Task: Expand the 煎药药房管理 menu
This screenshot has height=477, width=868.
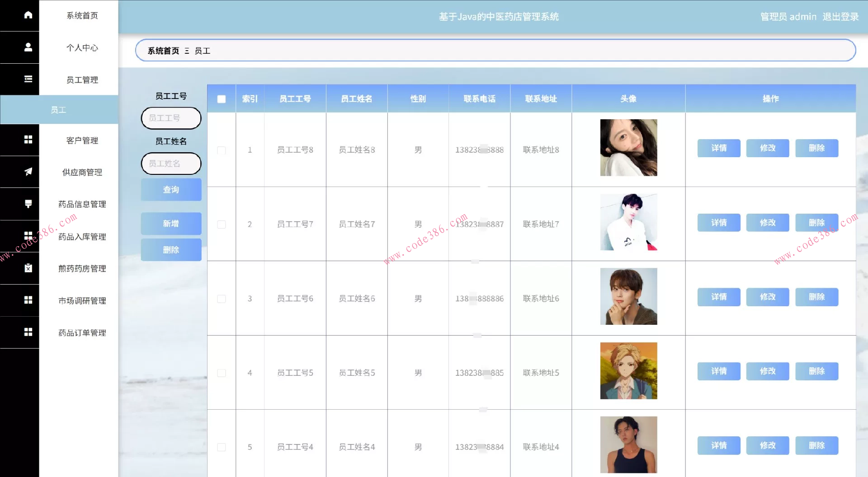Action: click(x=82, y=269)
